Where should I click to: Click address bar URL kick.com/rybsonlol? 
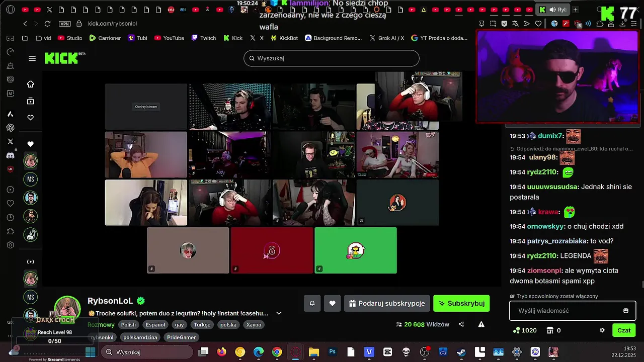coord(112,24)
